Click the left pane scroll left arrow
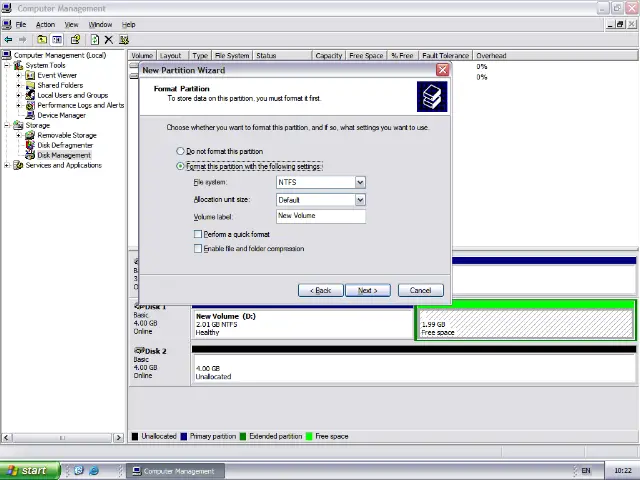 [6, 438]
